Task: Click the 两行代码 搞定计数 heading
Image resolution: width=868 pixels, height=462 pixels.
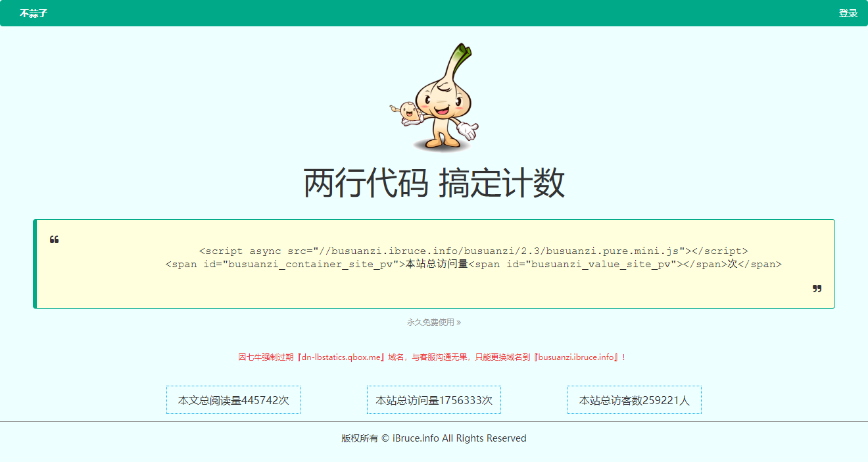Action: [x=434, y=183]
